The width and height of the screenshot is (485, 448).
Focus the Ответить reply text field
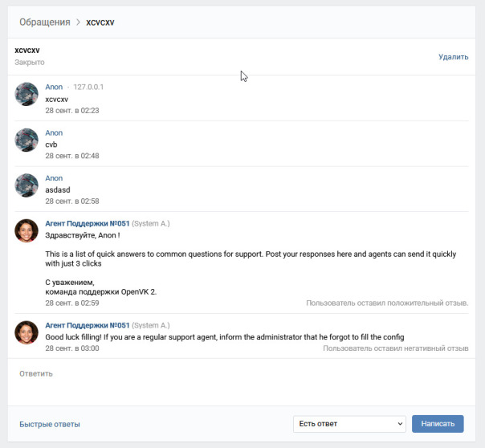(x=242, y=382)
